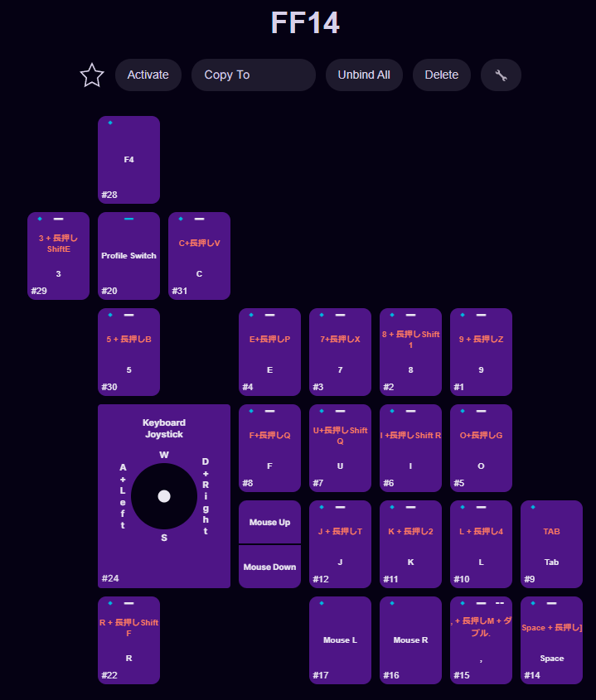Select key #9 bound to Tab
Viewport: 596px width, 700px height.
[x=551, y=544]
